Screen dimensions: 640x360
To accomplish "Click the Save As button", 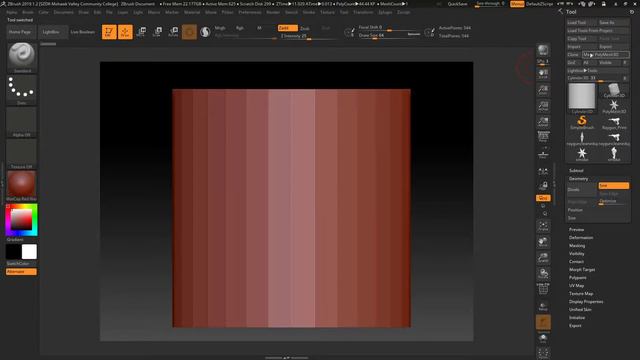I will pyautogui.click(x=613, y=22).
